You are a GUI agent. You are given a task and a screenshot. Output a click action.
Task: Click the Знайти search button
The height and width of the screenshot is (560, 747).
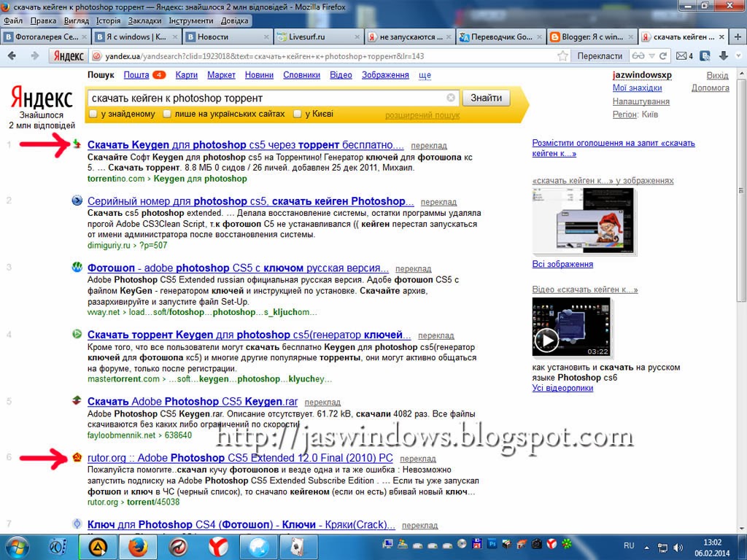pos(486,98)
